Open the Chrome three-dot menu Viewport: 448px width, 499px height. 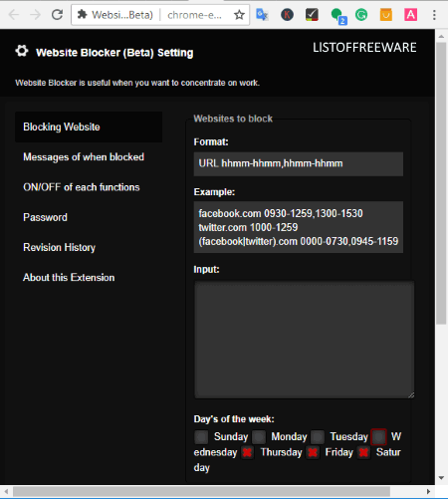point(434,15)
